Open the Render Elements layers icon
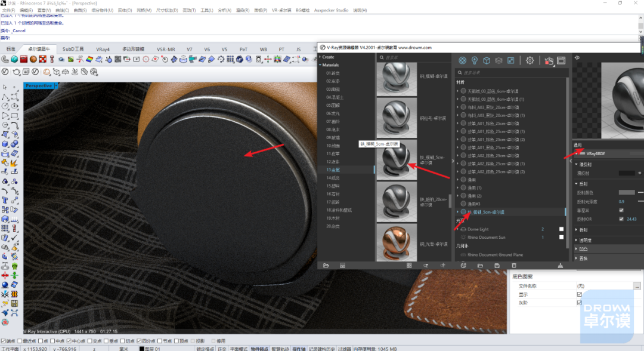644x351 pixels. [x=499, y=60]
